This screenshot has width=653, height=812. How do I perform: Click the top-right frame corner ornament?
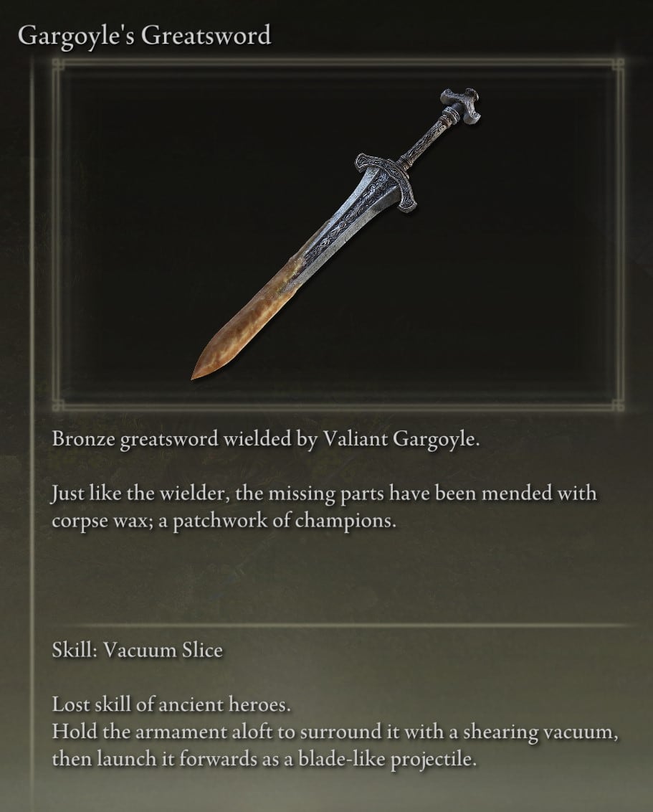click(618, 65)
